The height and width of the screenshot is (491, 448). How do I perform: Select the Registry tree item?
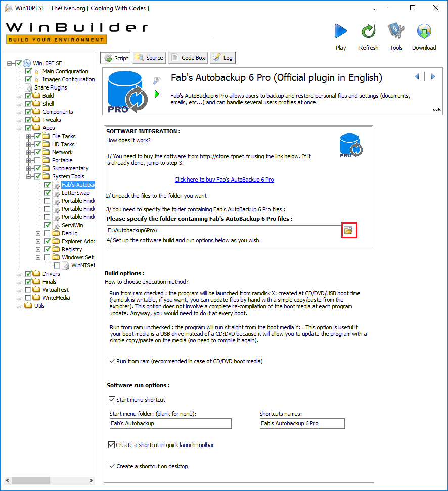(x=72, y=249)
